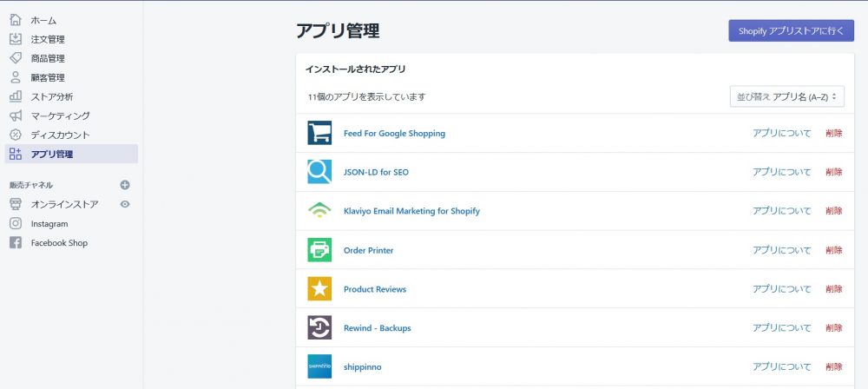Open Facebook Shop sales channel
Screen dimensions: 868x389
coord(59,243)
